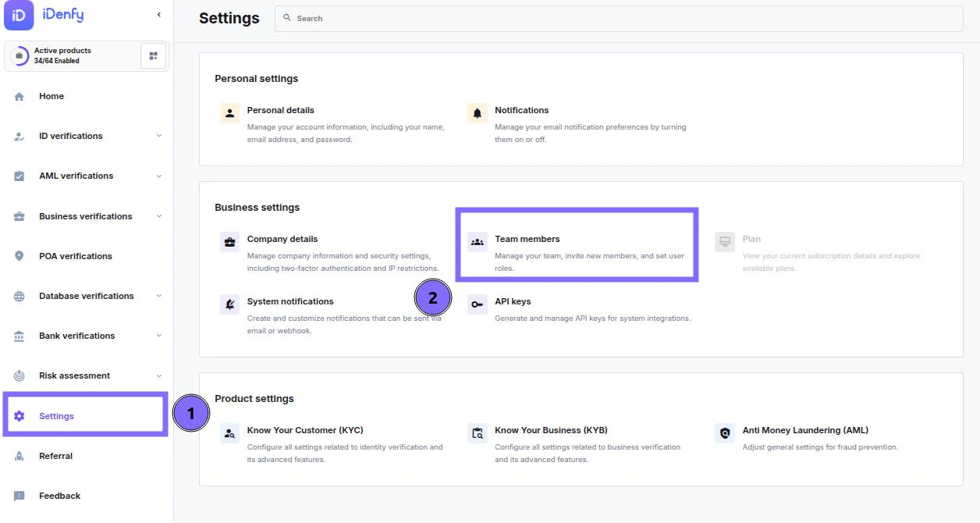Open the Feedback menu item

59,496
